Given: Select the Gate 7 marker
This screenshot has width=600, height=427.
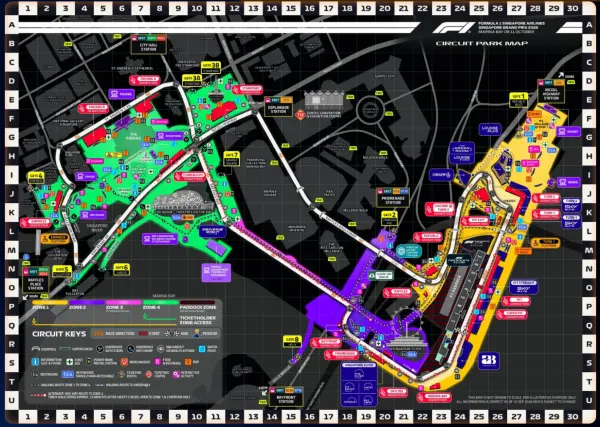Looking at the screenshot, I should [x=232, y=159].
